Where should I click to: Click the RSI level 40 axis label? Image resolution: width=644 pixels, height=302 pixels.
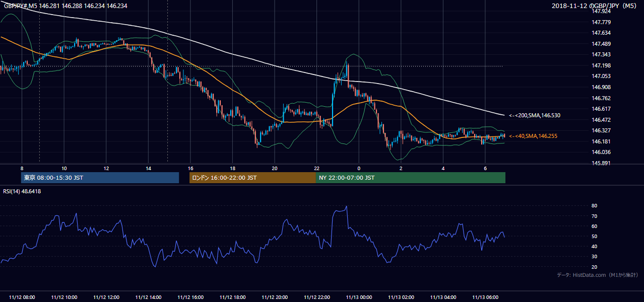coord(594,246)
